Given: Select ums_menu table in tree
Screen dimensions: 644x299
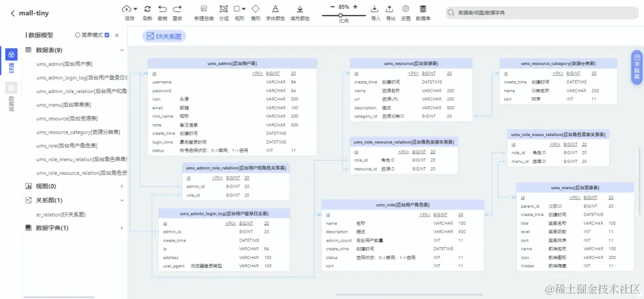Looking at the screenshot, I should coord(64,105).
